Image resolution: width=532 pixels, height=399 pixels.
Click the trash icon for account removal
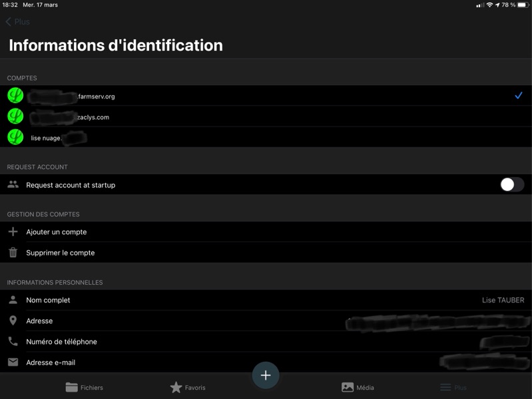13,253
